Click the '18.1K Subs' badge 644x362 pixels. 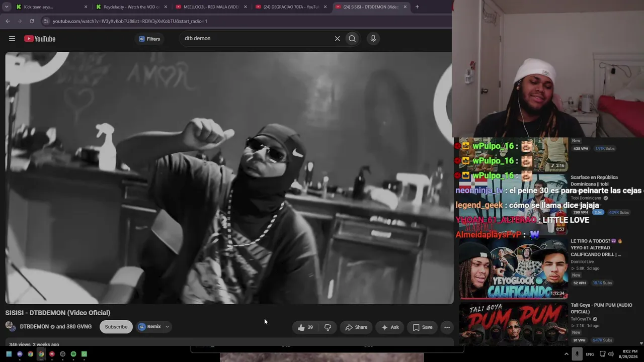coord(602,283)
